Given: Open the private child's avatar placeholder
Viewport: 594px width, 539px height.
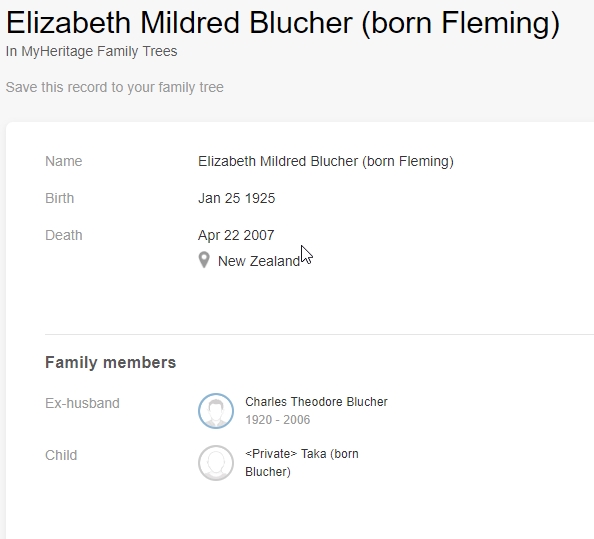Looking at the screenshot, I should [x=216, y=463].
